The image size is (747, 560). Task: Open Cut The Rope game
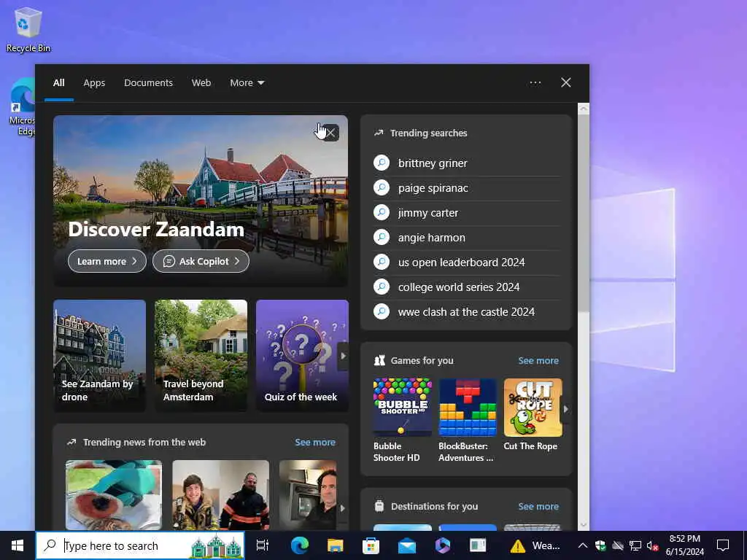[533, 414]
